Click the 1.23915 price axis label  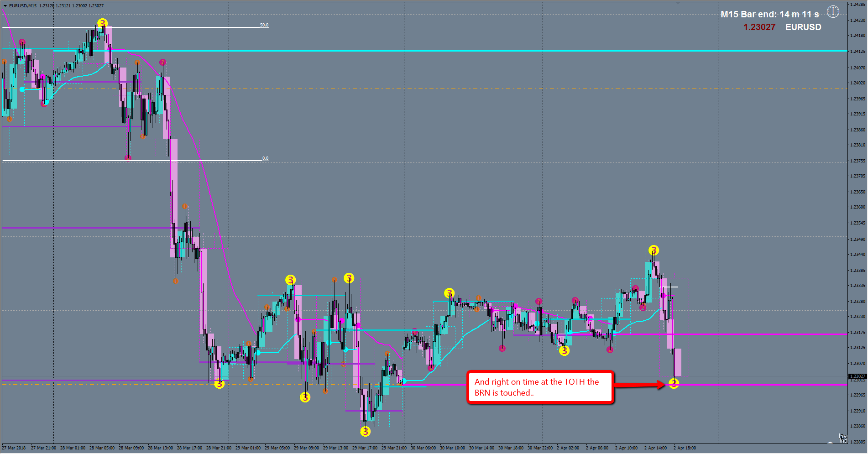[x=858, y=114]
